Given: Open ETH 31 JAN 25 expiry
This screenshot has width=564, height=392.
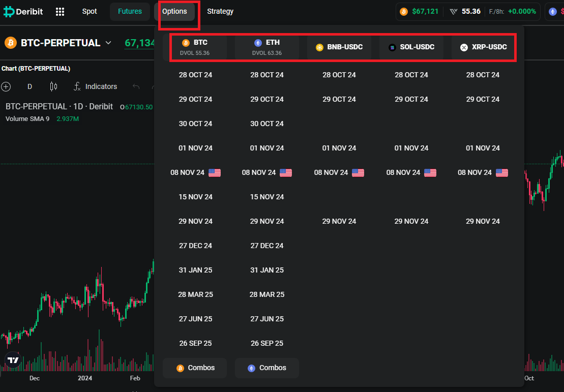Looking at the screenshot, I should pyautogui.click(x=267, y=270).
